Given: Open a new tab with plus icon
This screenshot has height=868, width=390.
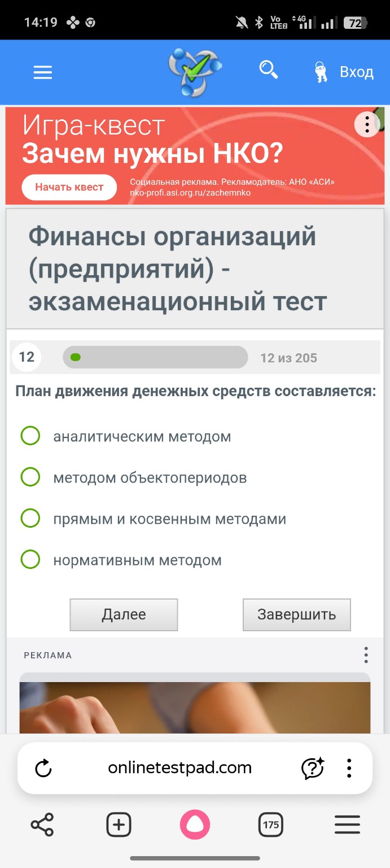Looking at the screenshot, I should point(119,824).
